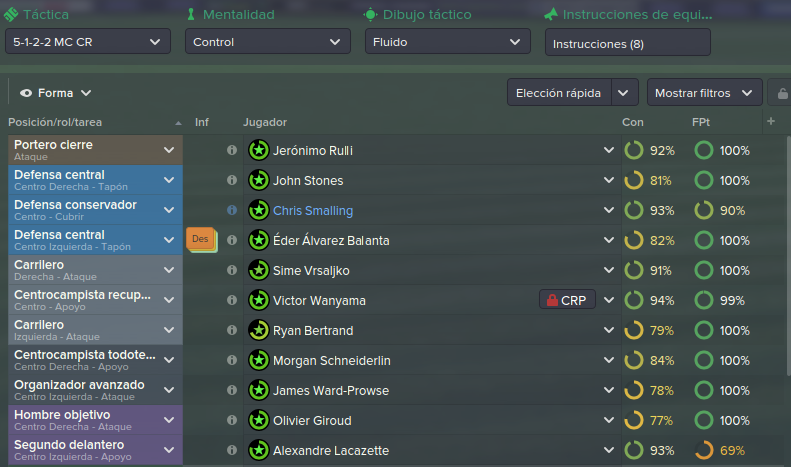Viewport: 791px width, 467px height.
Task: Click info icon next to Jerónimo Rulli
Action: [x=232, y=150]
